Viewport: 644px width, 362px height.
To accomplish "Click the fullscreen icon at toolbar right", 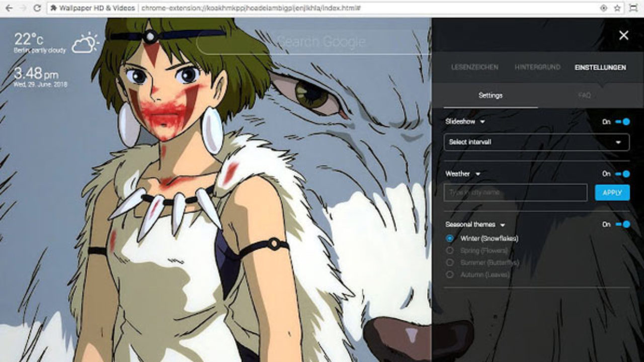I will coord(633,8).
